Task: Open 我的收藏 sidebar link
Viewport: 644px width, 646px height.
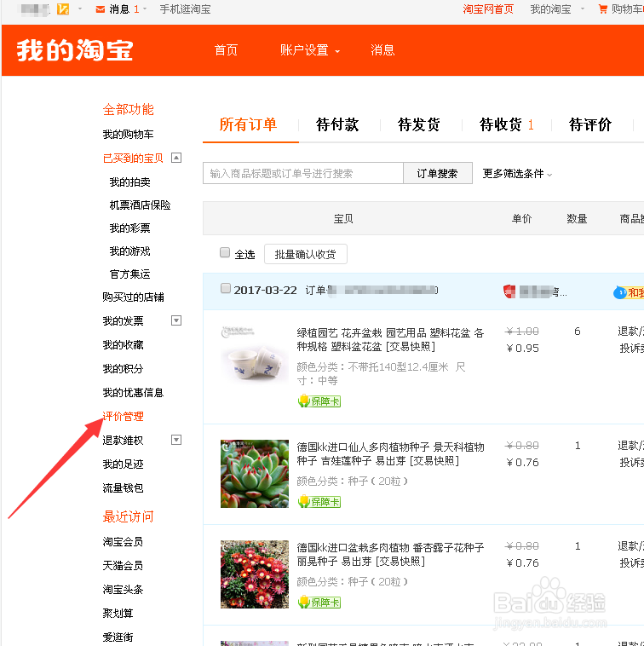Action: pos(124,345)
